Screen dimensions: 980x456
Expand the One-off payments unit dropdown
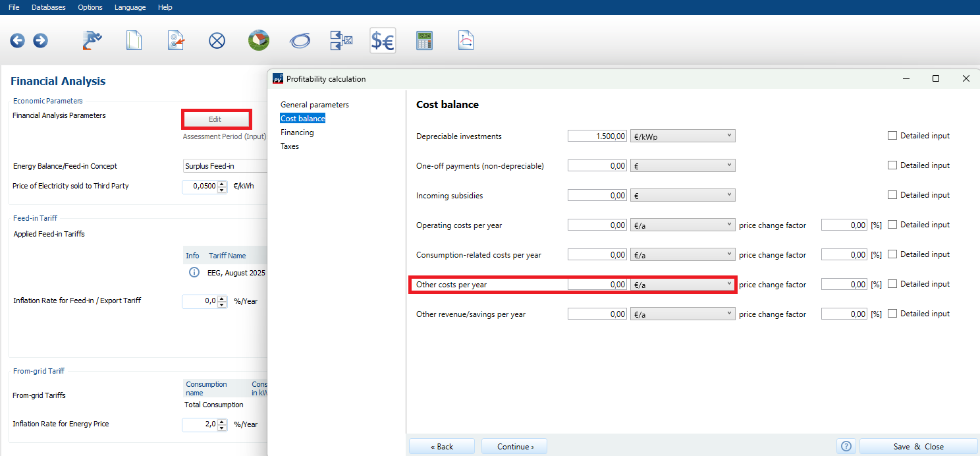pyautogui.click(x=682, y=165)
